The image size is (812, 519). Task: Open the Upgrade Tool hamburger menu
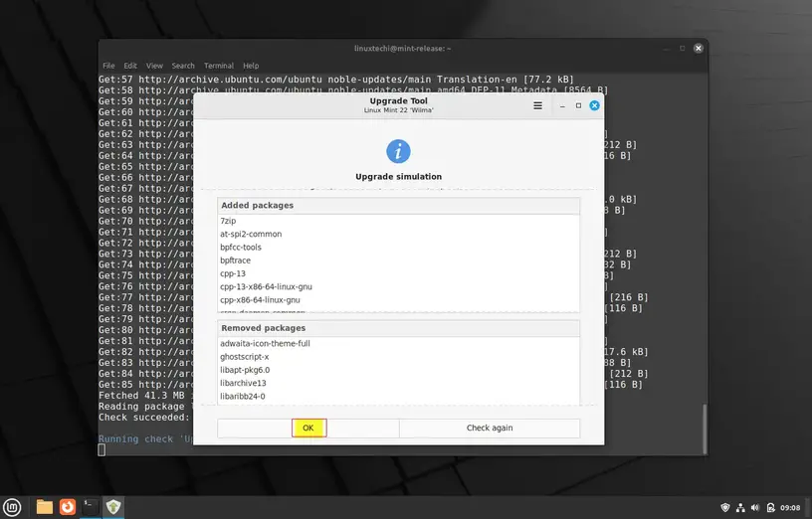coord(537,105)
